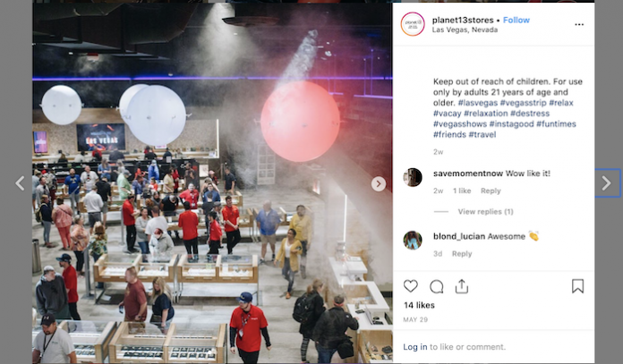
Task: Go to the previous post with the left arrow
Action: point(21,183)
